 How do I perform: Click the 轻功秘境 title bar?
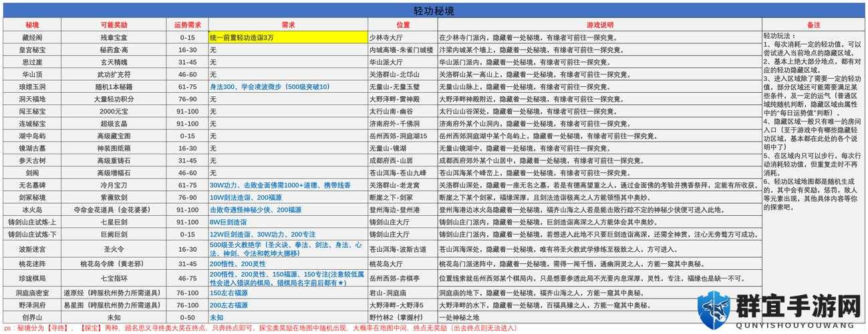tap(434, 11)
